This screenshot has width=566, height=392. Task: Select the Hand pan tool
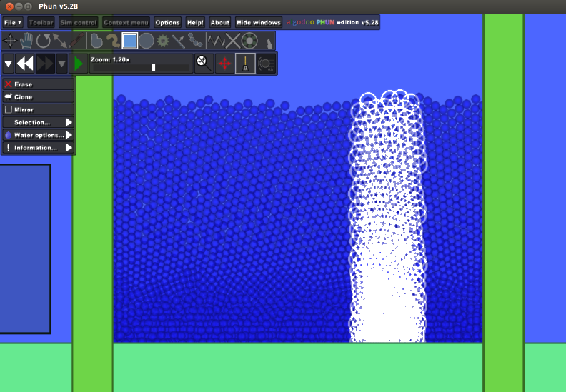[x=27, y=41]
